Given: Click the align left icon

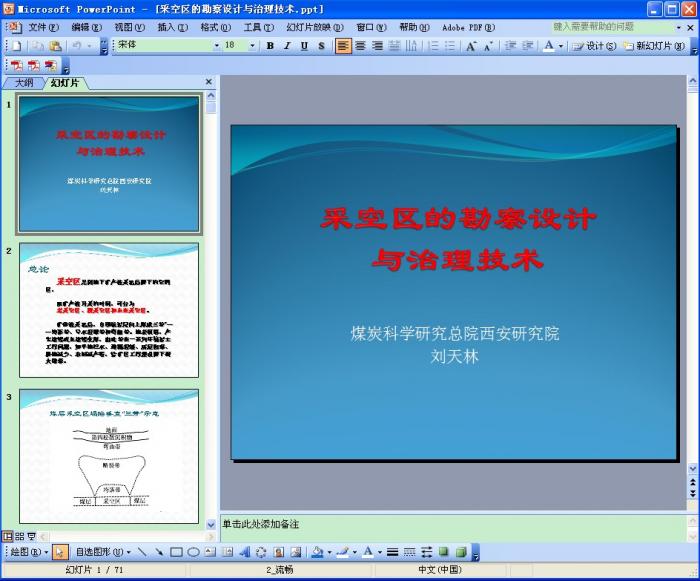Looking at the screenshot, I should pyautogui.click(x=343, y=46).
